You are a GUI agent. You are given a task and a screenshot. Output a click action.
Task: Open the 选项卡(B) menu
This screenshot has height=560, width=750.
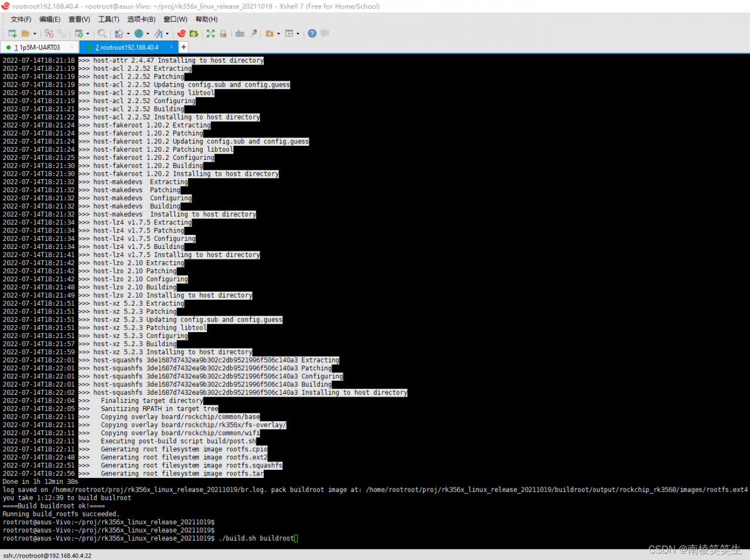coord(141,19)
